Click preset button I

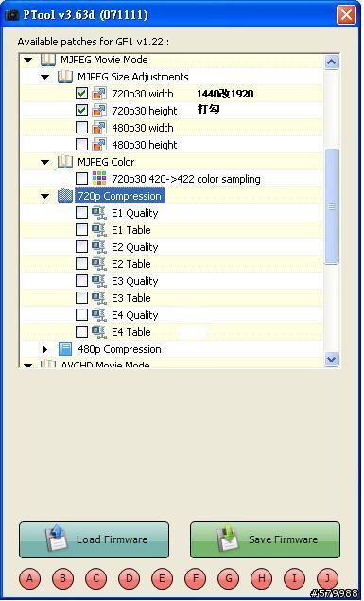coord(295,578)
